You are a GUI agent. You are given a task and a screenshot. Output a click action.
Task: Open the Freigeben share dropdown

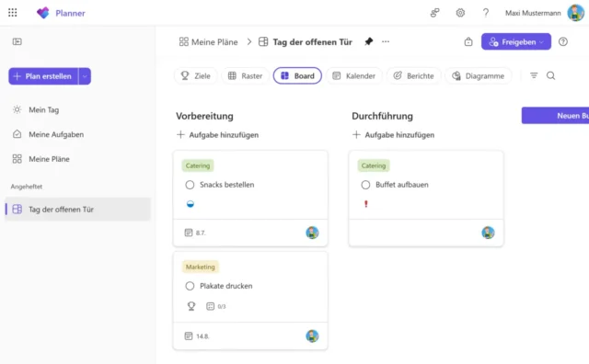point(516,41)
